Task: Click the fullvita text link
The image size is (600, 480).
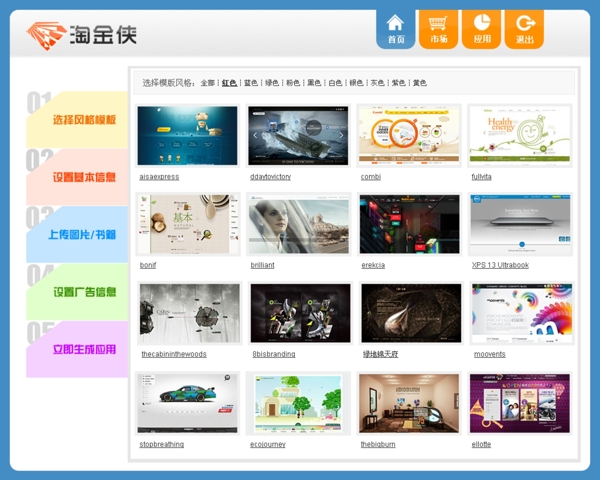Action: [481, 177]
